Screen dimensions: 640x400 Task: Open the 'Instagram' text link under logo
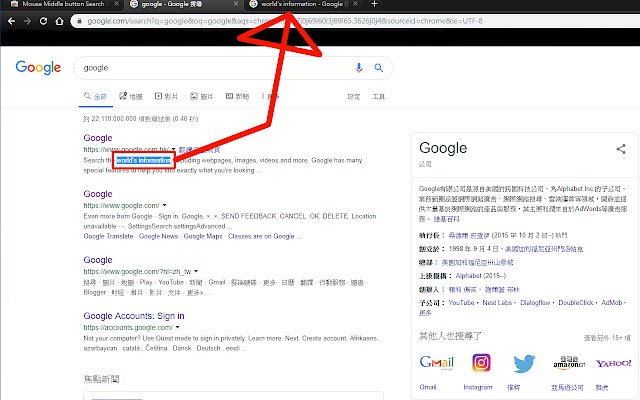(x=478, y=387)
